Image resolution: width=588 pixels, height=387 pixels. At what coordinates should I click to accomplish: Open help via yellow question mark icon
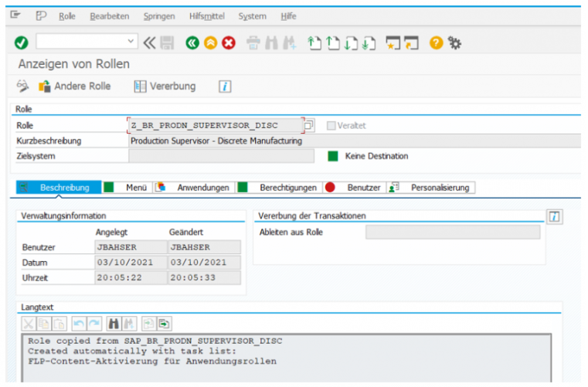click(x=437, y=42)
